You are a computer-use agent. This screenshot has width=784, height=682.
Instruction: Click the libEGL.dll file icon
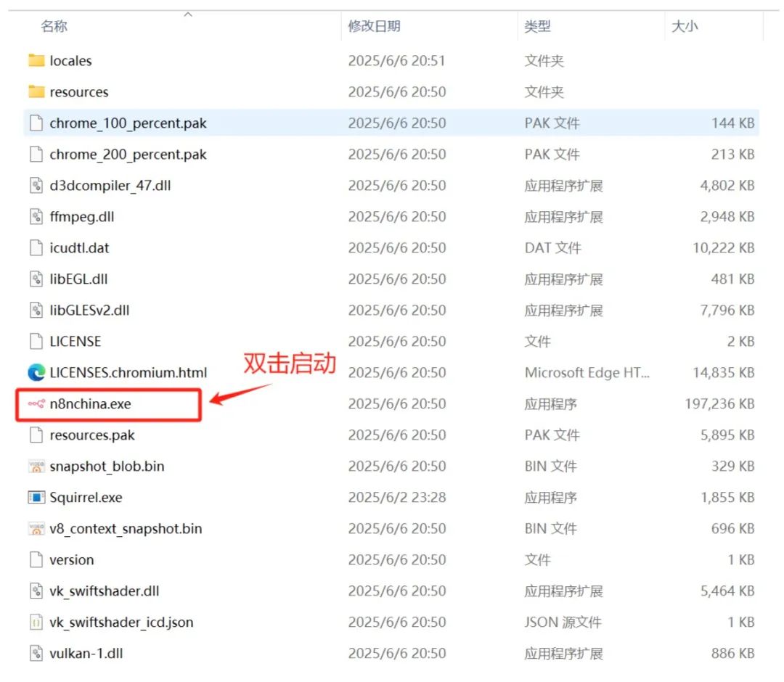36,279
